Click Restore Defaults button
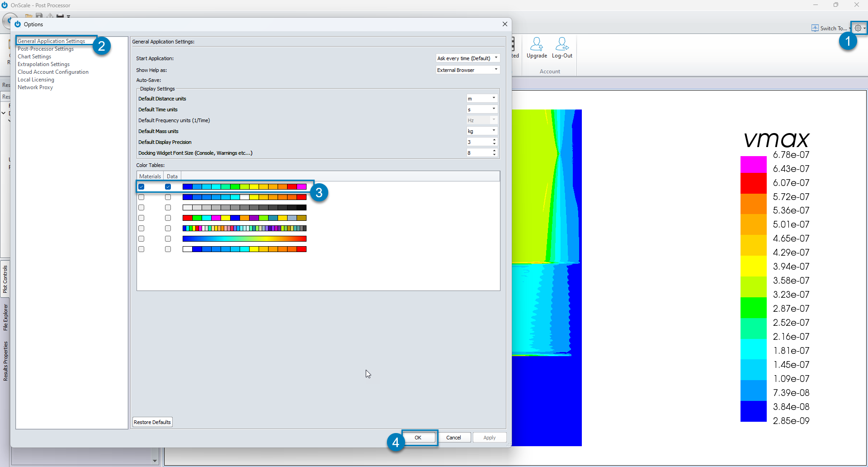This screenshot has width=868, height=467. 152,422
